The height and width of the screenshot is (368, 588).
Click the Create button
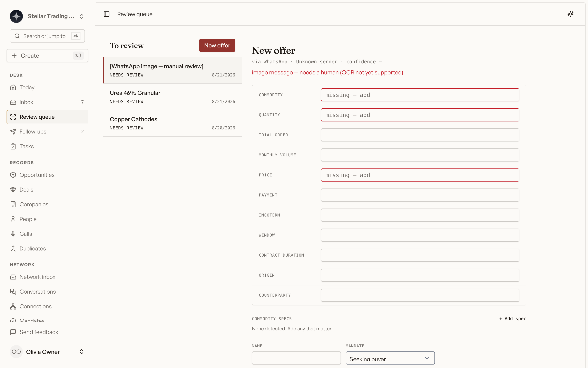[47, 55]
